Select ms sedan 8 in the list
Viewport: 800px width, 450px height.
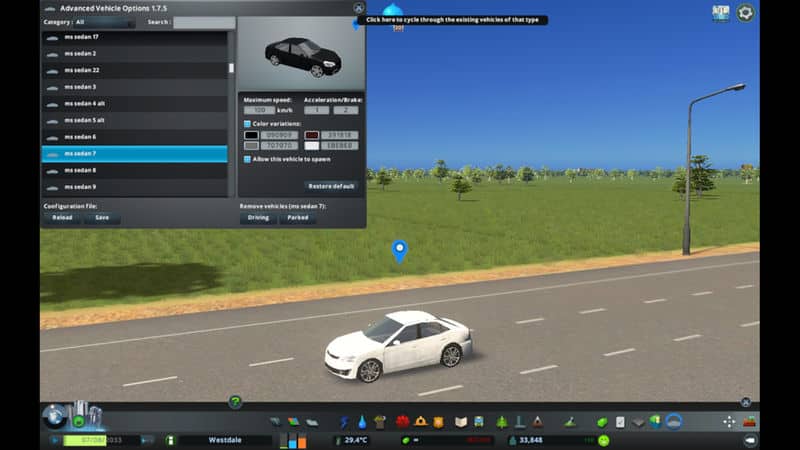point(134,170)
